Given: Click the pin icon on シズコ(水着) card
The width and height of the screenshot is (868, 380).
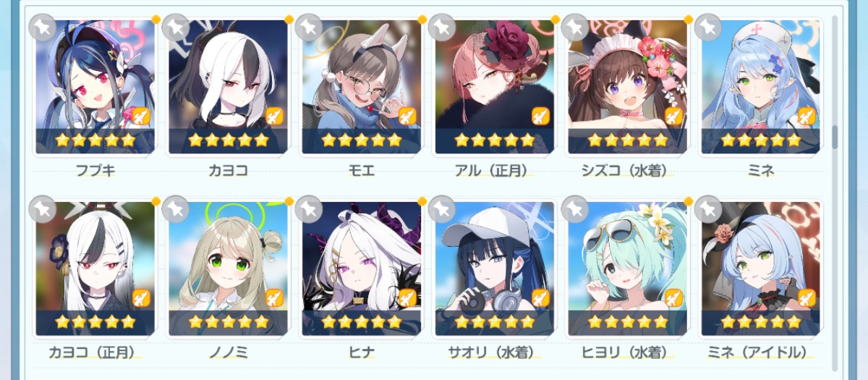Looking at the screenshot, I should point(574,28).
